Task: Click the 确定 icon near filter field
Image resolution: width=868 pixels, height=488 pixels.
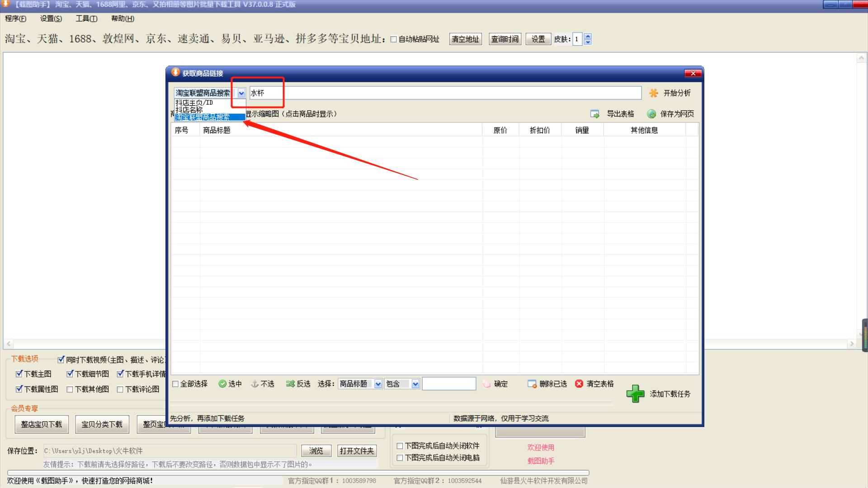Action: tap(486, 384)
